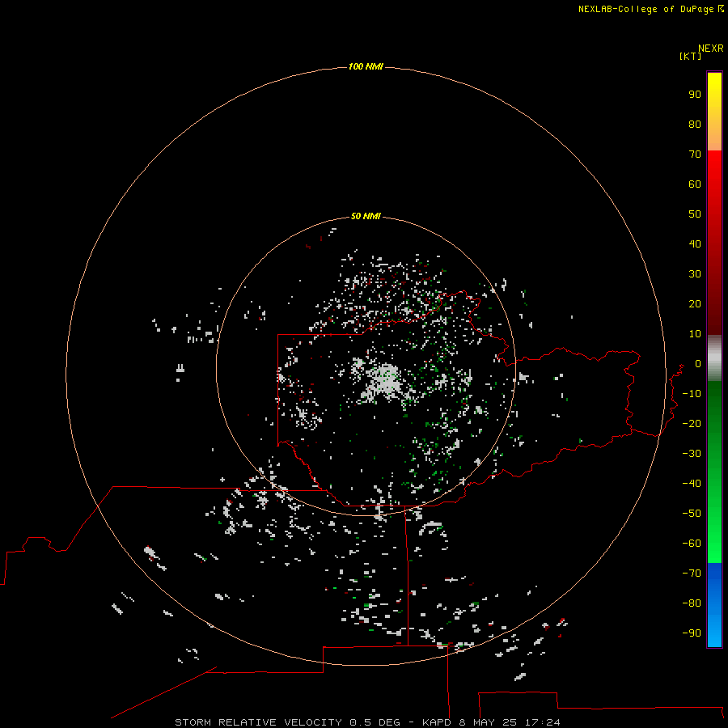Select the -60 knot label on the velocity scale
The image size is (728, 728).
click(x=692, y=544)
